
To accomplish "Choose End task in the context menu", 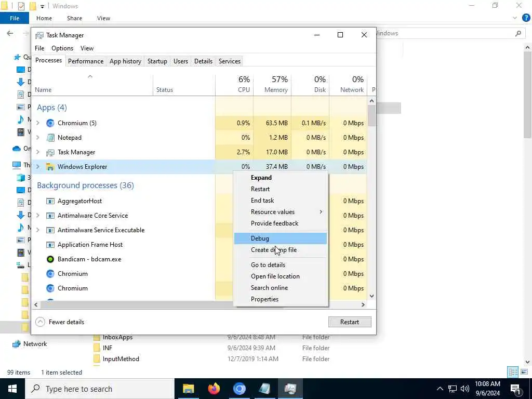I will [281, 201].
